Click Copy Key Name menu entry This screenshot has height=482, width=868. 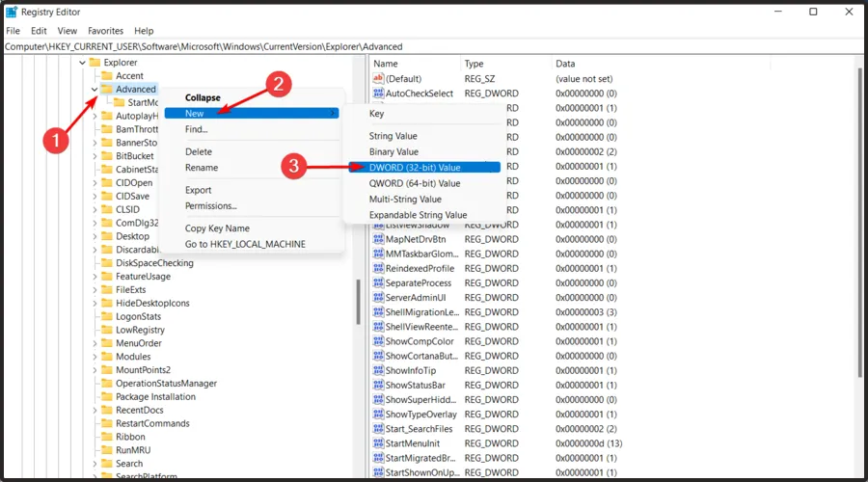point(217,228)
